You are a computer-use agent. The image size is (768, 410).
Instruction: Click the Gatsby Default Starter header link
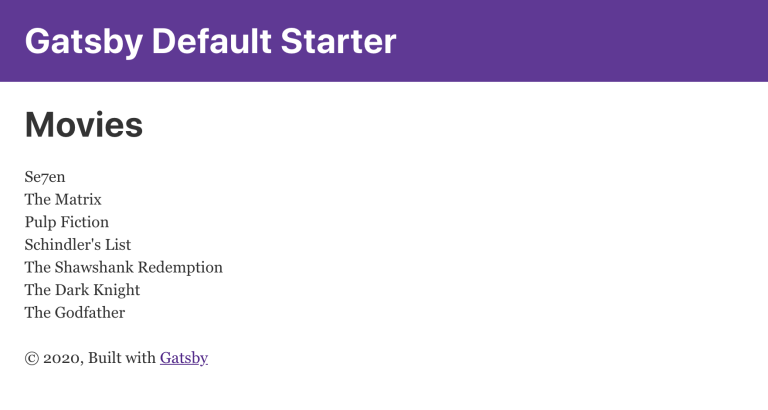(x=210, y=41)
